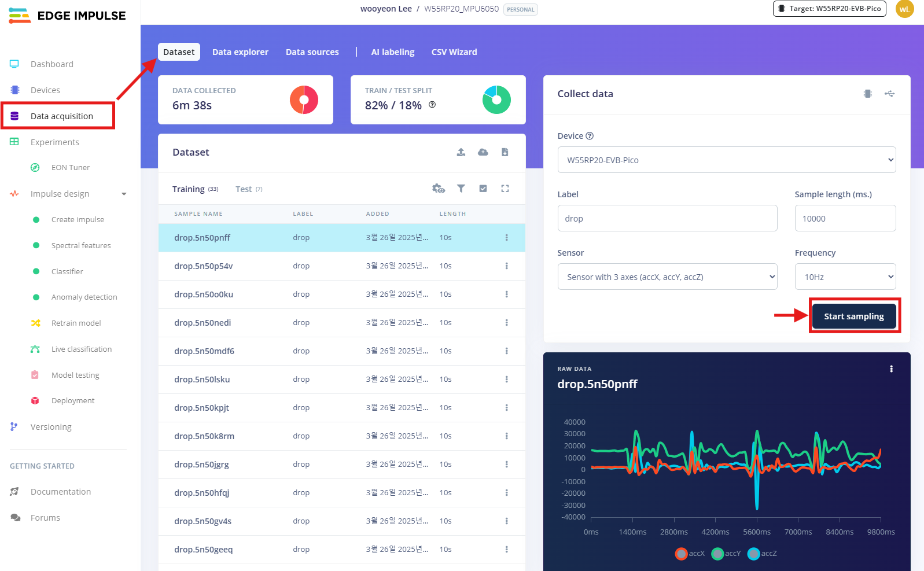The width and height of the screenshot is (924, 571).
Task: Click the upload data icon in Dataset header
Action: (461, 152)
